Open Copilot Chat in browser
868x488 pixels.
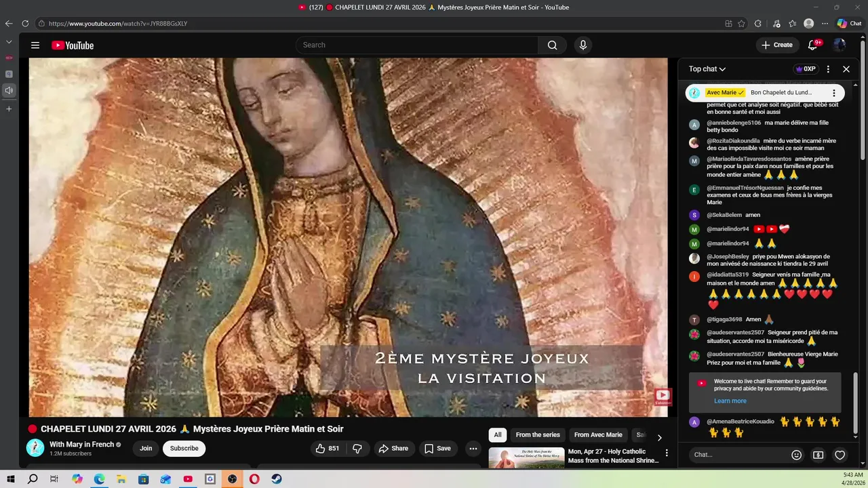tap(850, 23)
